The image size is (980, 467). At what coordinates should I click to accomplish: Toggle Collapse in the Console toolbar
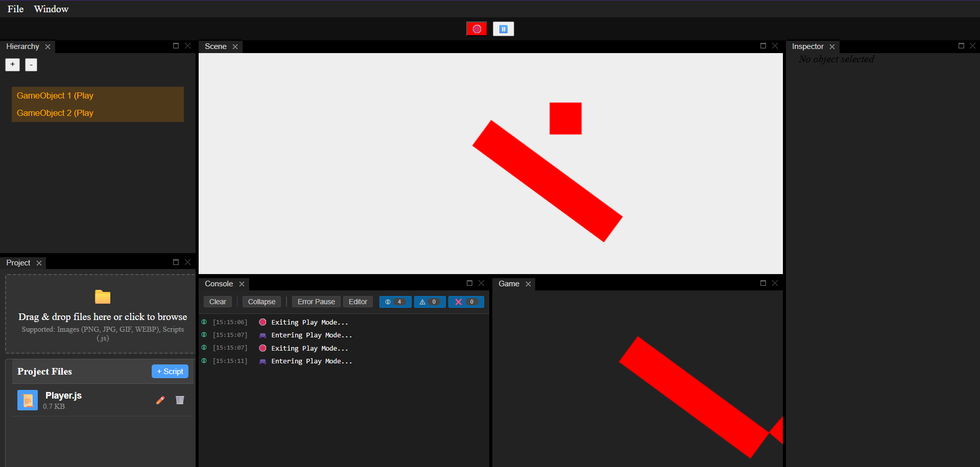[x=261, y=302]
